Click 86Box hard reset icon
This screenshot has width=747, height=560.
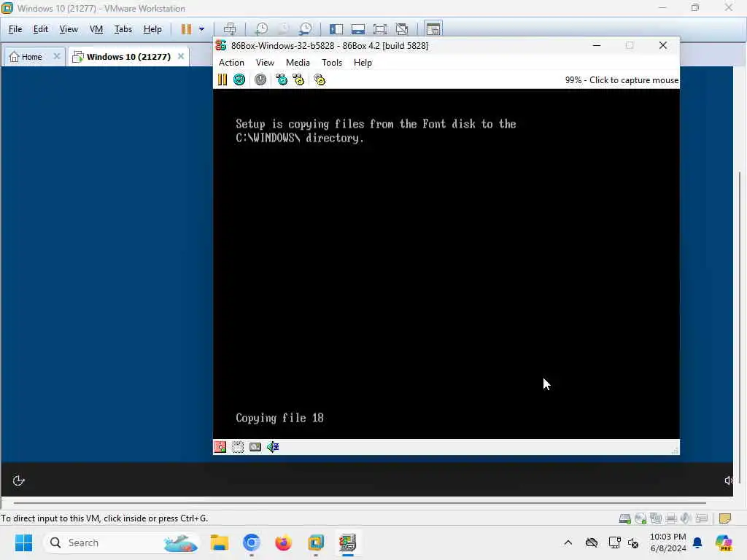point(239,79)
